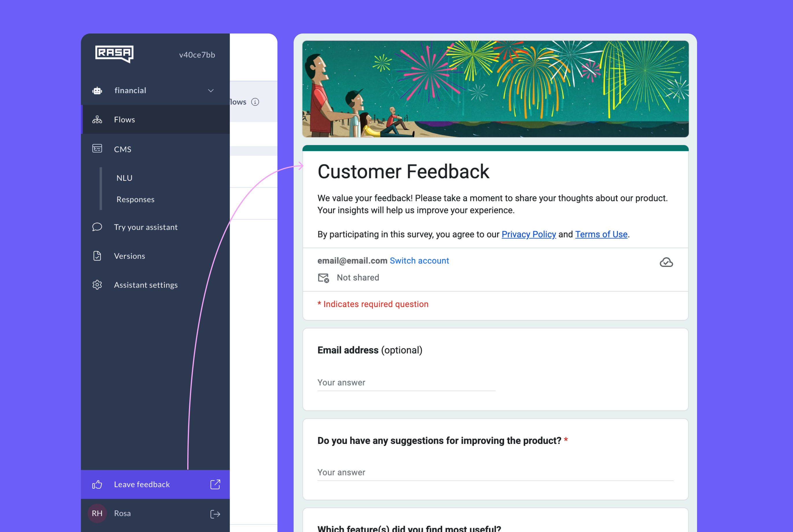
Task: Click the log out icon next to Rosa
Action: click(x=215, y=514)
